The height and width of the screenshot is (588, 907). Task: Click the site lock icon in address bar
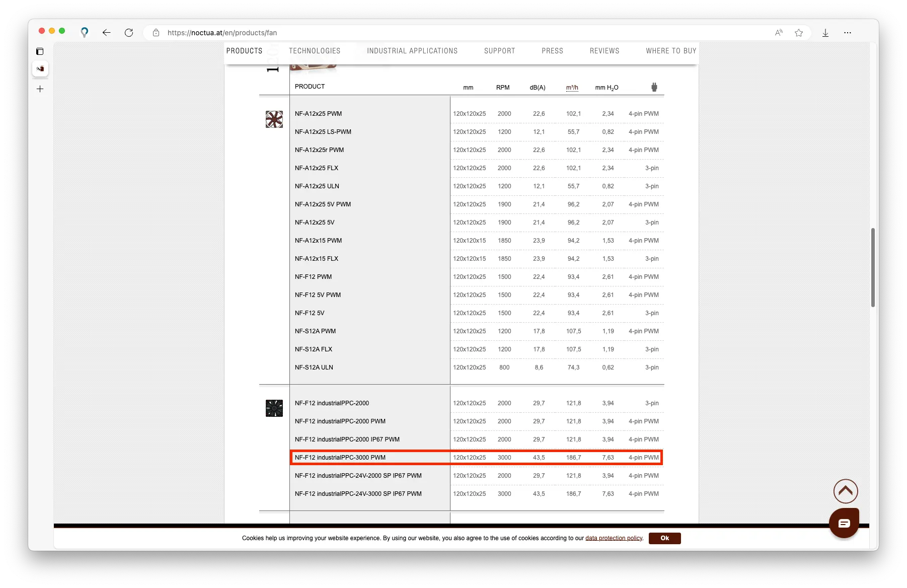(156, 33)
